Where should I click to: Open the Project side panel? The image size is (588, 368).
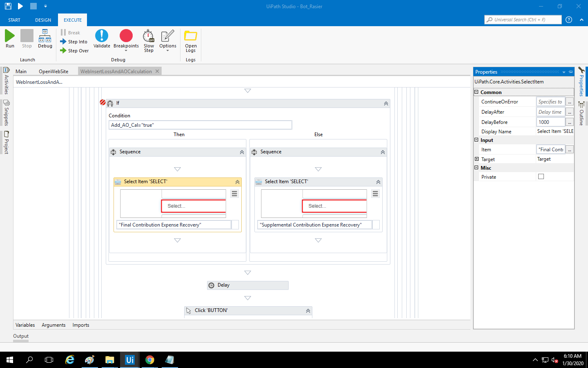click(x=6, y=142)
